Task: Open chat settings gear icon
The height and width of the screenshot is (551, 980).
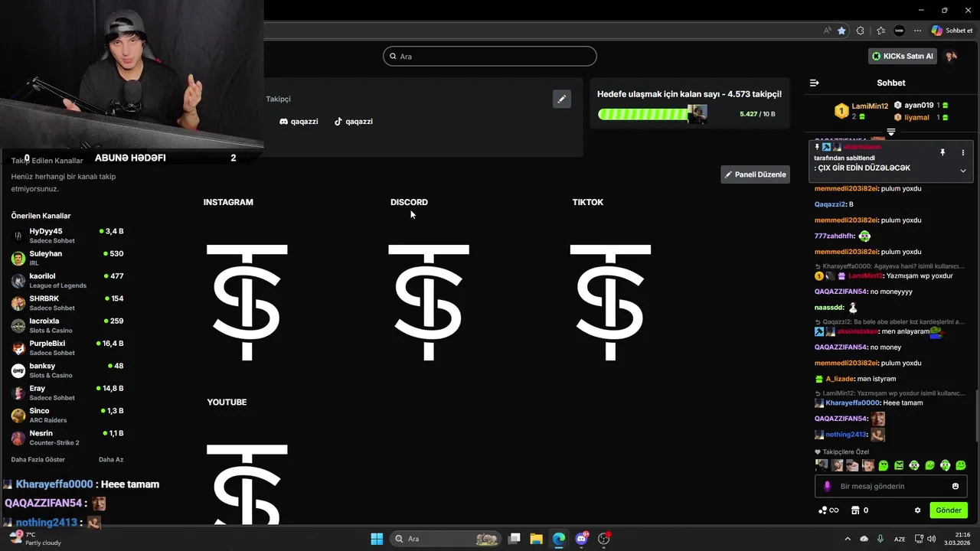Action: (x=917, y=510)
